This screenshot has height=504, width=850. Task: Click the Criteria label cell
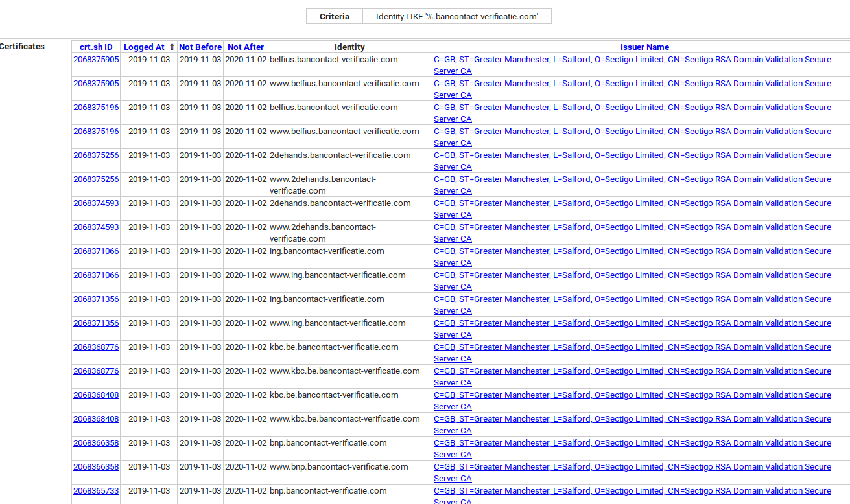coord(335,17)
